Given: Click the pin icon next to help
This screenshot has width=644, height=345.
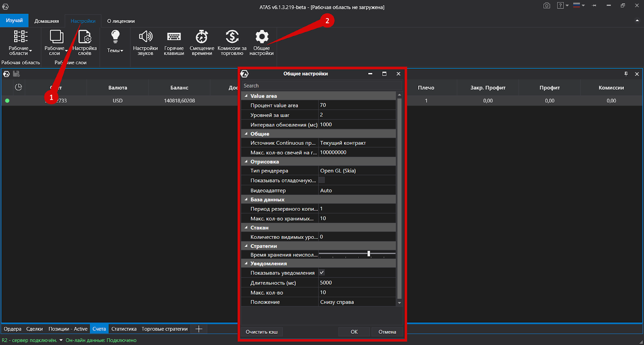Looking at the screenshot, I should coord(594,6).
